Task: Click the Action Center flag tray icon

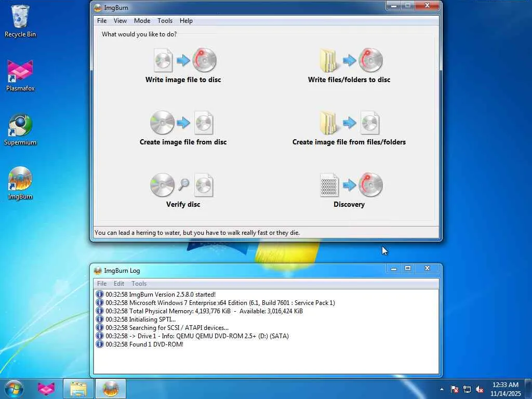Action: tap(455, 389)
